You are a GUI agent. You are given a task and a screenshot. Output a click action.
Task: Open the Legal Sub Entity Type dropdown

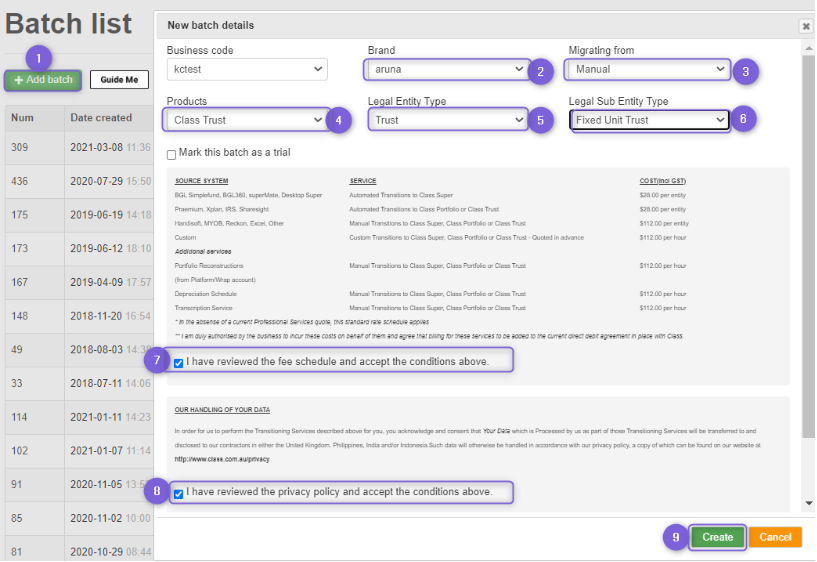(x=650, y=120)
